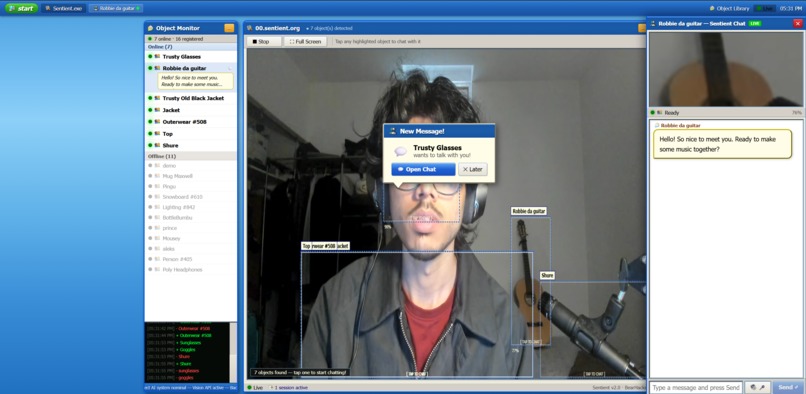The image size is (806, 394).
Task: Click the chat message from Robbie
Action: [722, 144]
